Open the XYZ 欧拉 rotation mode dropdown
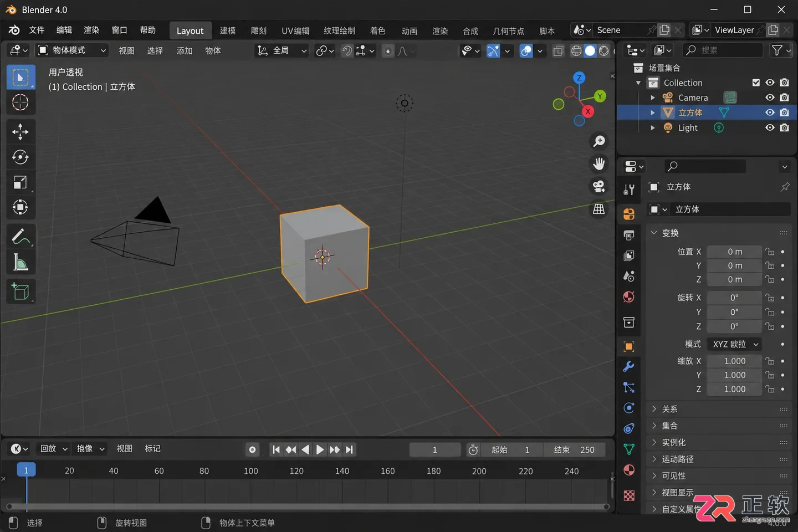Viewport: 798px width, 532px height. pyautogui.click(x=734, y=344)
